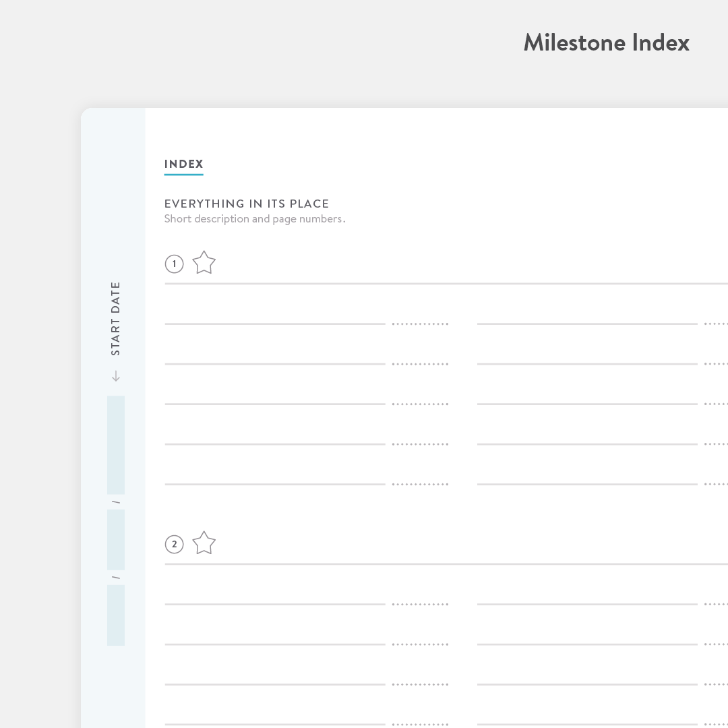The width and height of the screenshot is (728, 728).
Task: Click first left dotted page-number field, milestone 1
Action: point(421,324)
